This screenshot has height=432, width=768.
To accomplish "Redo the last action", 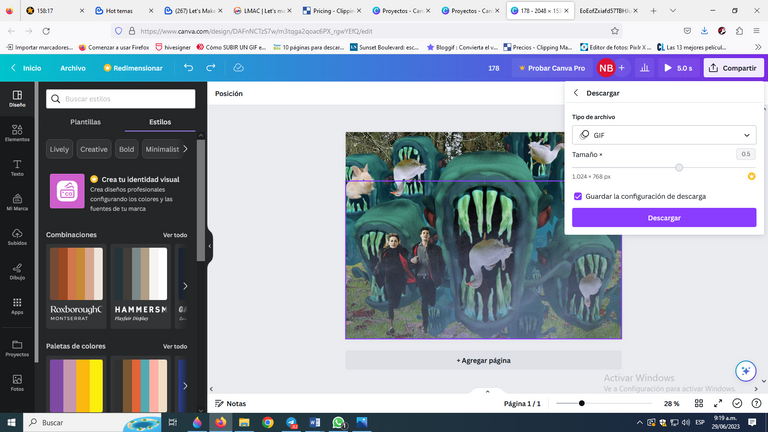I will 211,68.
